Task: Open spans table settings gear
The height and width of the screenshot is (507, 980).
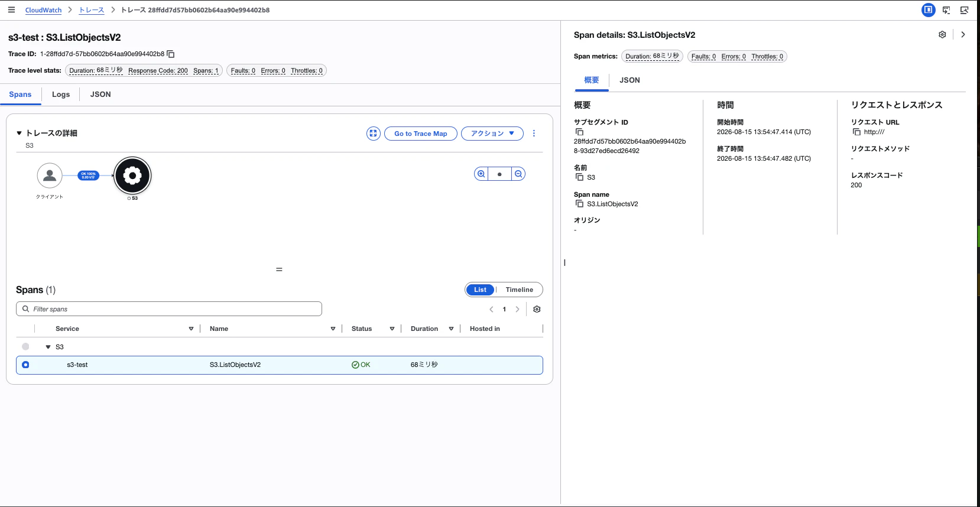Action: 537,309
